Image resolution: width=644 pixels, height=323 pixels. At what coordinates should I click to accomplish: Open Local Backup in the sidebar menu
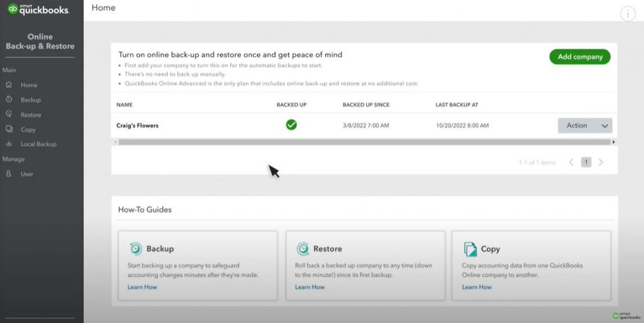click(x=38, y=144)
